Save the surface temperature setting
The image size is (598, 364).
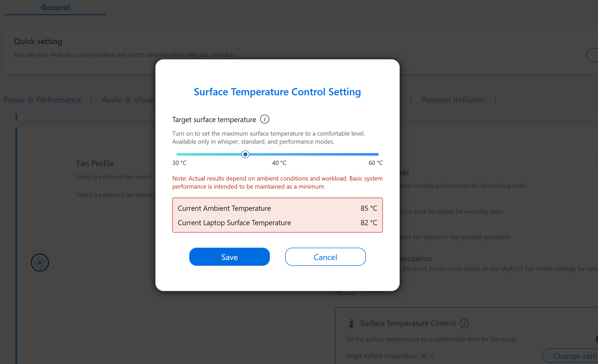(x=230, y=257)
